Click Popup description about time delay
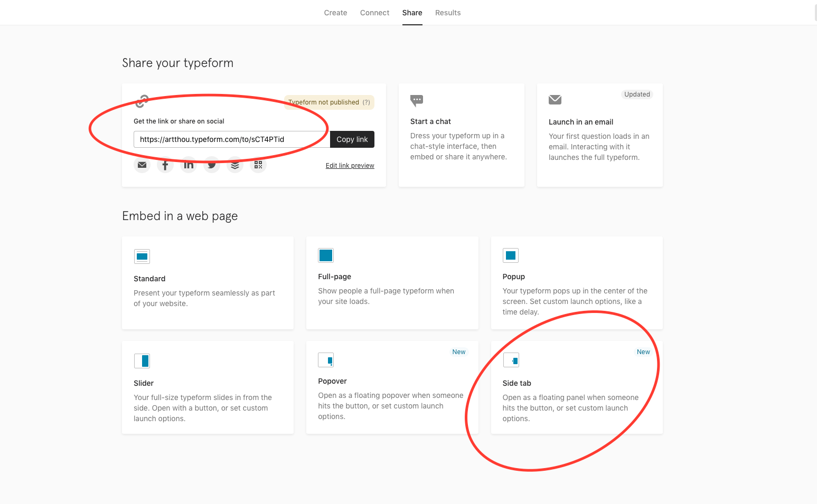Screen dimensions: 817x504 [575, 301]
